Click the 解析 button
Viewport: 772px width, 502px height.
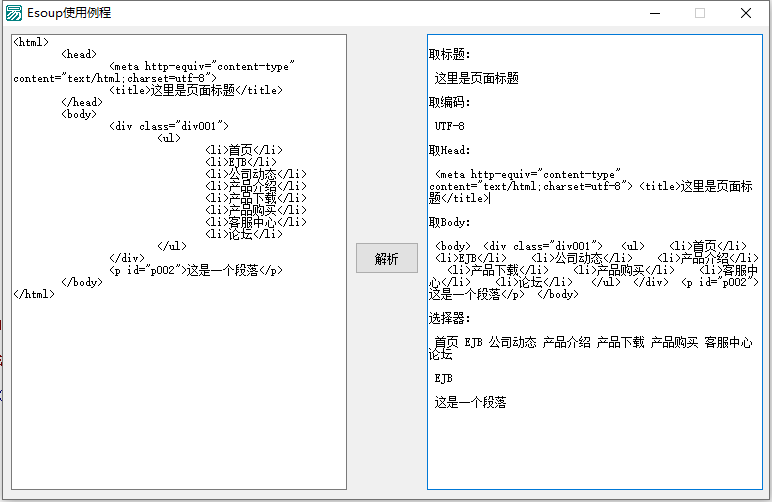point(386,258)
